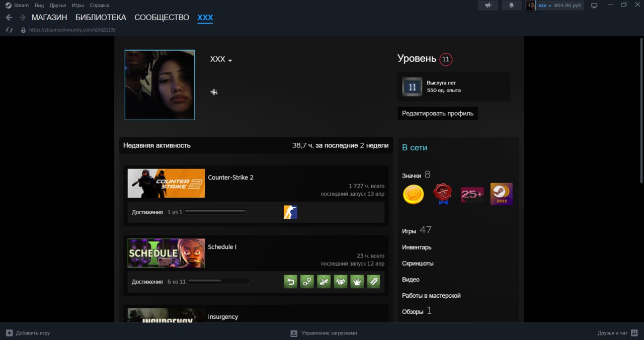Open the Справка menu
This screenshot has height=340, width=644.
(99, 5)
